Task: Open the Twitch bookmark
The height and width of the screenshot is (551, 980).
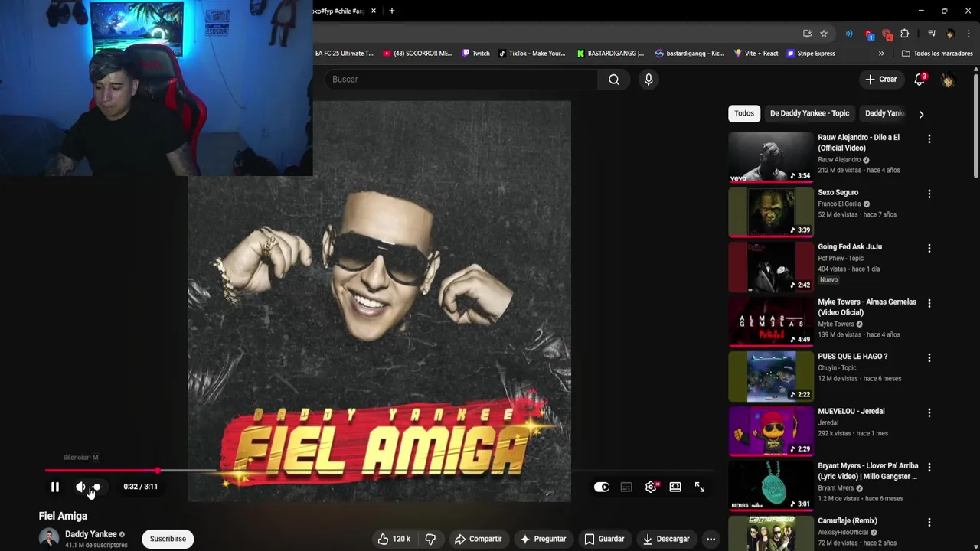Action: [x=475, y=54]
